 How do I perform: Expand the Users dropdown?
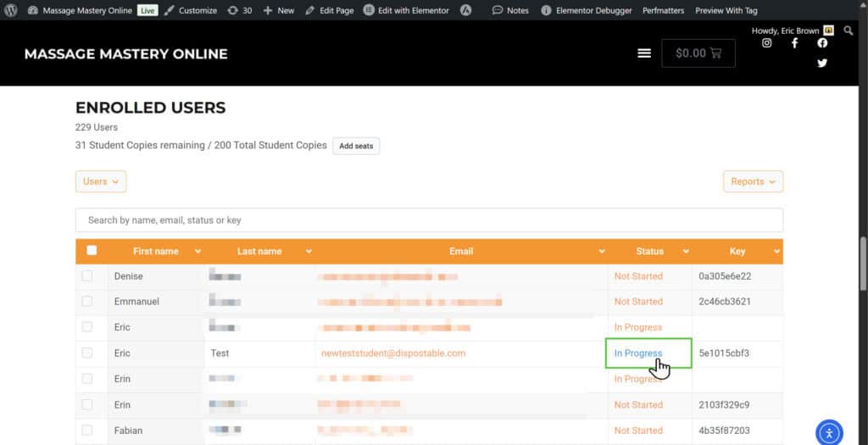[101, 181]
